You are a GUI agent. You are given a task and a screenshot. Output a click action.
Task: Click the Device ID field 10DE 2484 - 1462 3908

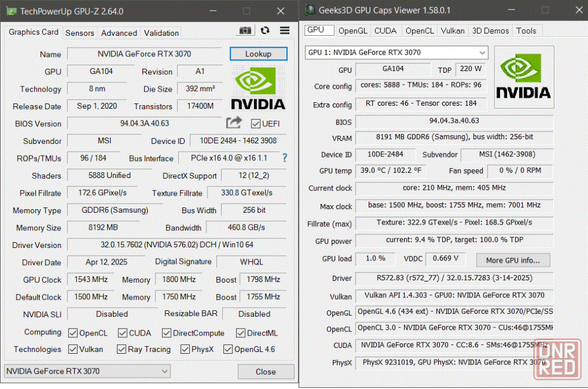(x=238, y=140)
